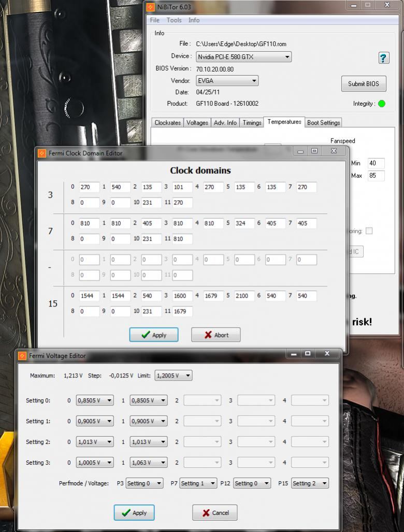Select the Temperatures tab
The height and width of the screenshot is (532, 404).
284,122
